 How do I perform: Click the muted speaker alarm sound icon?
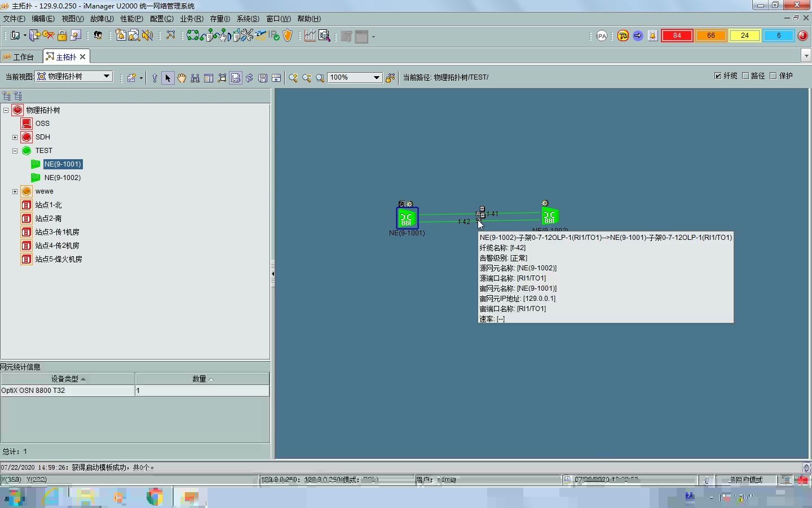[148, 36]
